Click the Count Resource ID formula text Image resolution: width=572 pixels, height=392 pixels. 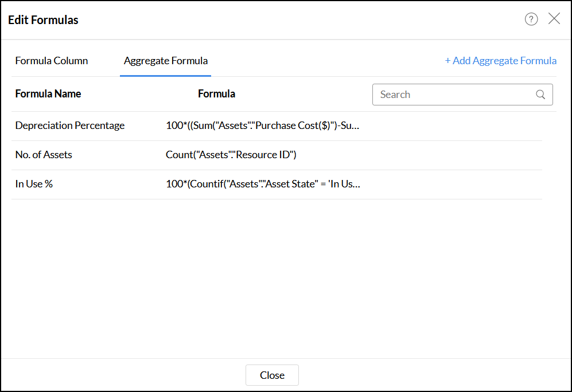231,155
